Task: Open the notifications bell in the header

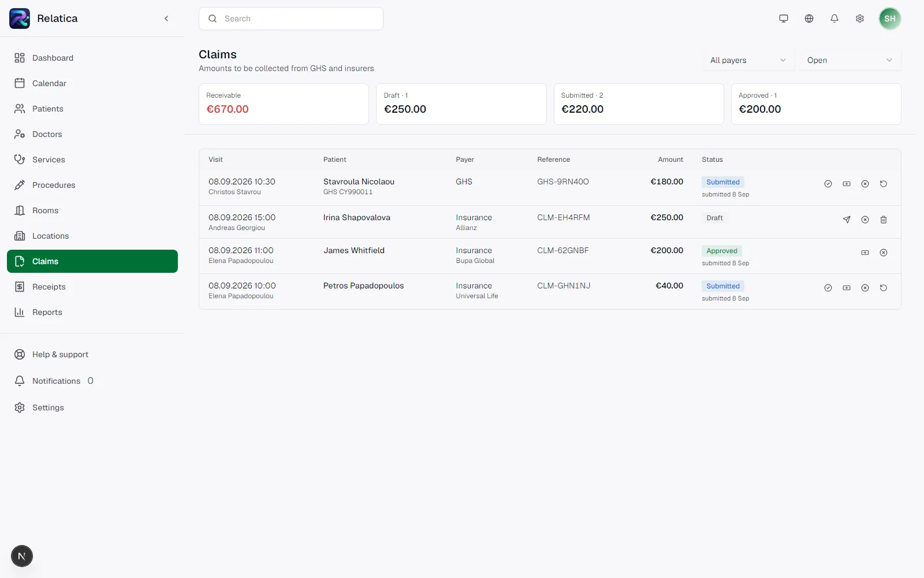Action: [x=834, y=18]
